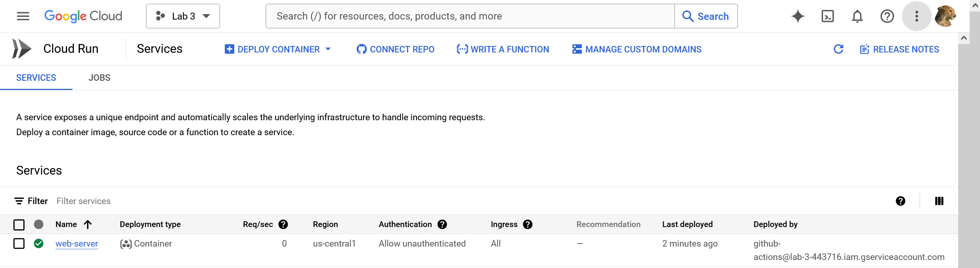Toggle the select-all services checkbox
The width and height of the screenshot is (980, 268).
19,225
